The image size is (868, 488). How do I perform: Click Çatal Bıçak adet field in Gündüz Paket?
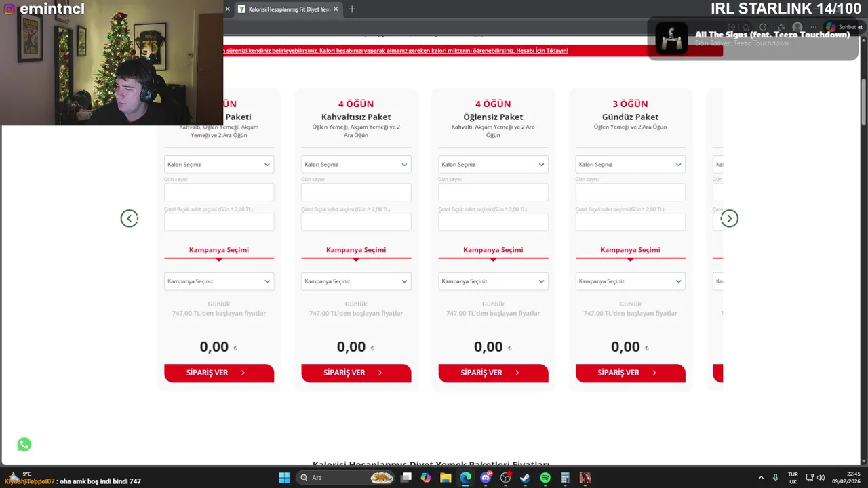[630, 222]
